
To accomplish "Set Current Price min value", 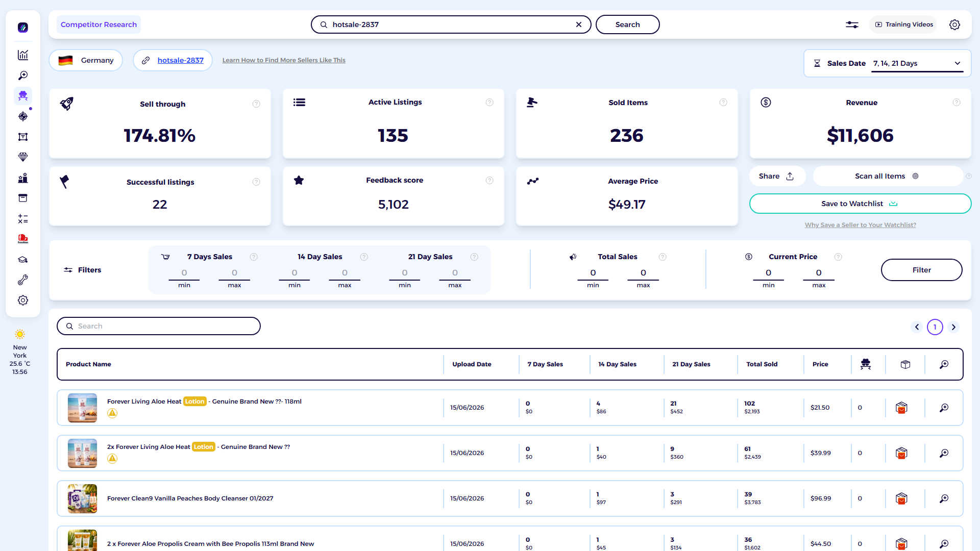I will click(x=768, y=273).
